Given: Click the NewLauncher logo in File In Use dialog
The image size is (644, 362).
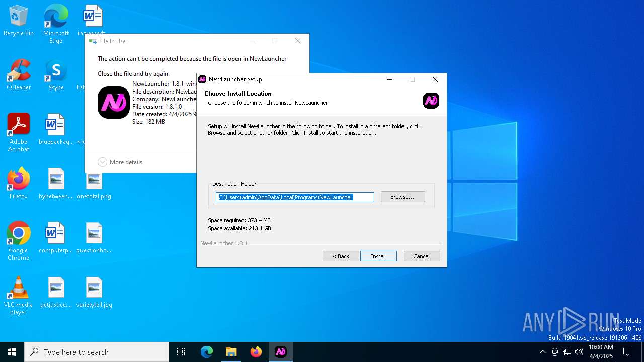Looking at the screenshot, I should coord(114,103).
